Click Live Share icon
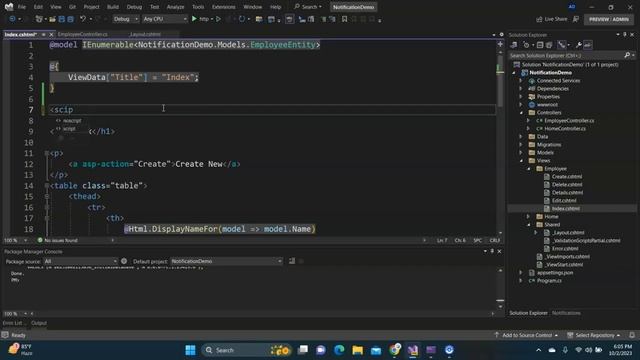The image size is (640, 360). [539, 19]
